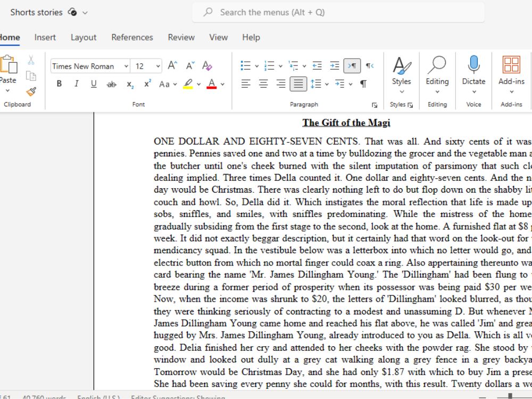Increase font size with A-up icon
Viewport: 532px width, 399px height.
click(172, 65)
